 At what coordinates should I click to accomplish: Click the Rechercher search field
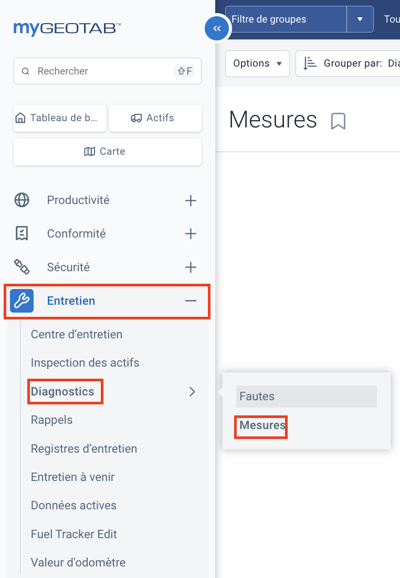tap(108, 71)
